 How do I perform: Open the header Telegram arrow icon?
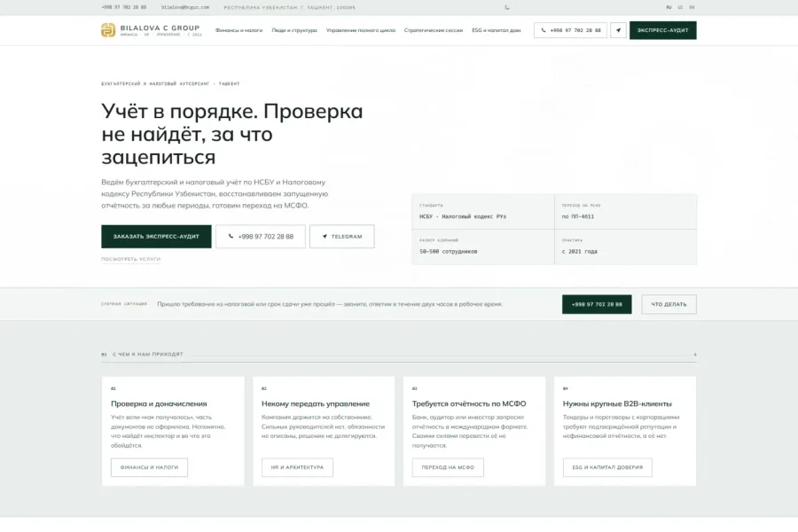pyautogui.click(x=618, y=30)
